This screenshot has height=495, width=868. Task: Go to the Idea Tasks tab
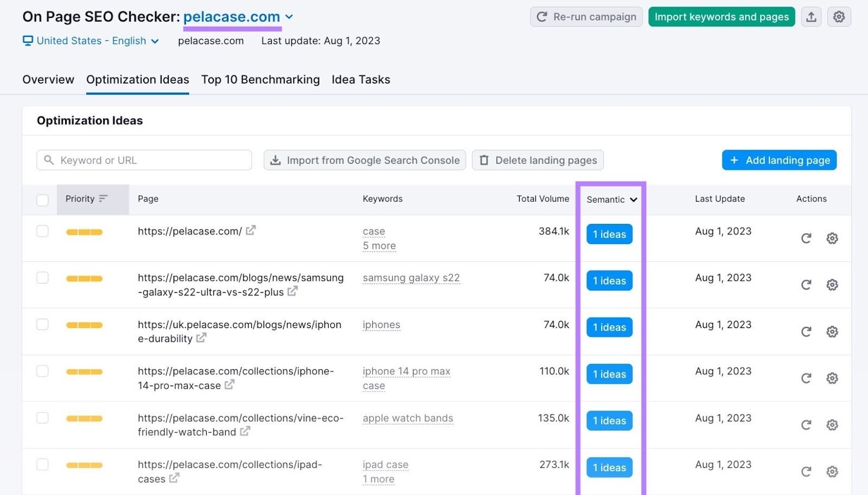coord(361,80)
